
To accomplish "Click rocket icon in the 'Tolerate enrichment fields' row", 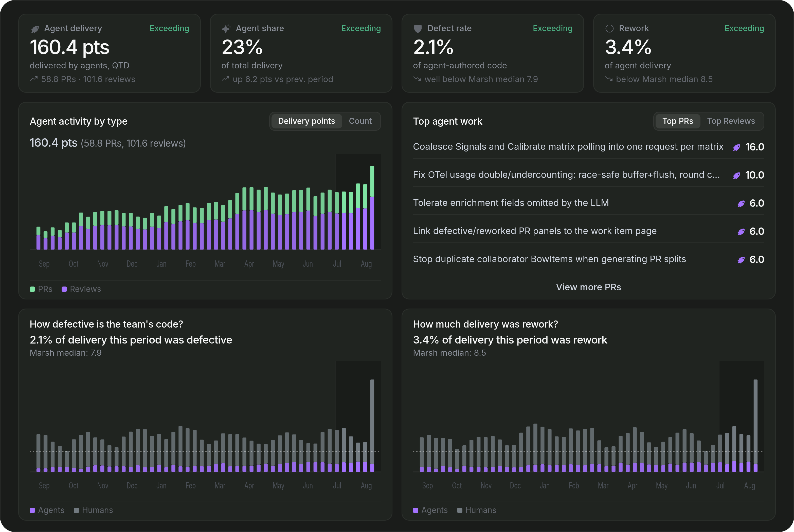I will coord(741,204).
